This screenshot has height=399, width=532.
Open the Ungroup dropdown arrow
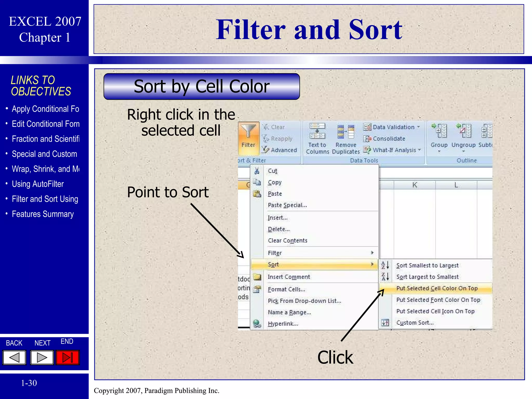[x=464, y=151]
